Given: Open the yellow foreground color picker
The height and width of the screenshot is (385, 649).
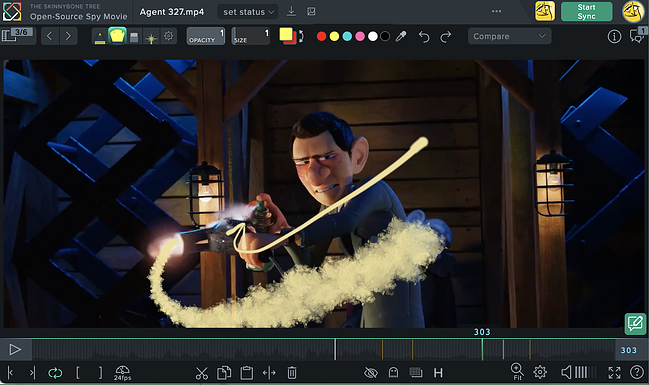Looking at the screenshot, I should click(x=286, y=34).
